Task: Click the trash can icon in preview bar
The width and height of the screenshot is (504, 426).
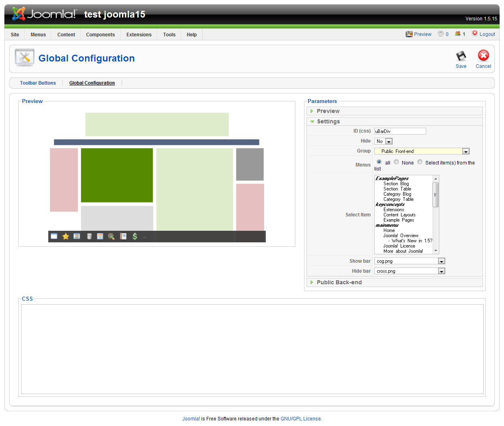Action: point(89,236)
